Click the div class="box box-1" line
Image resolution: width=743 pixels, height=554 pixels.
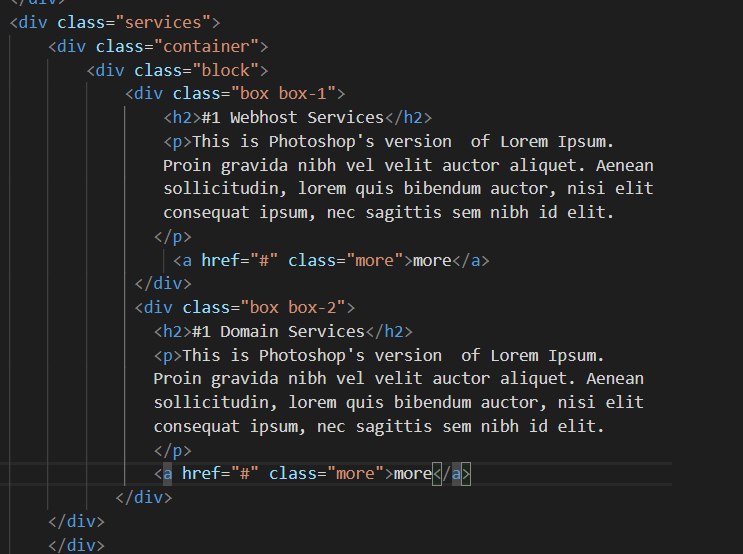coord(235,93)
